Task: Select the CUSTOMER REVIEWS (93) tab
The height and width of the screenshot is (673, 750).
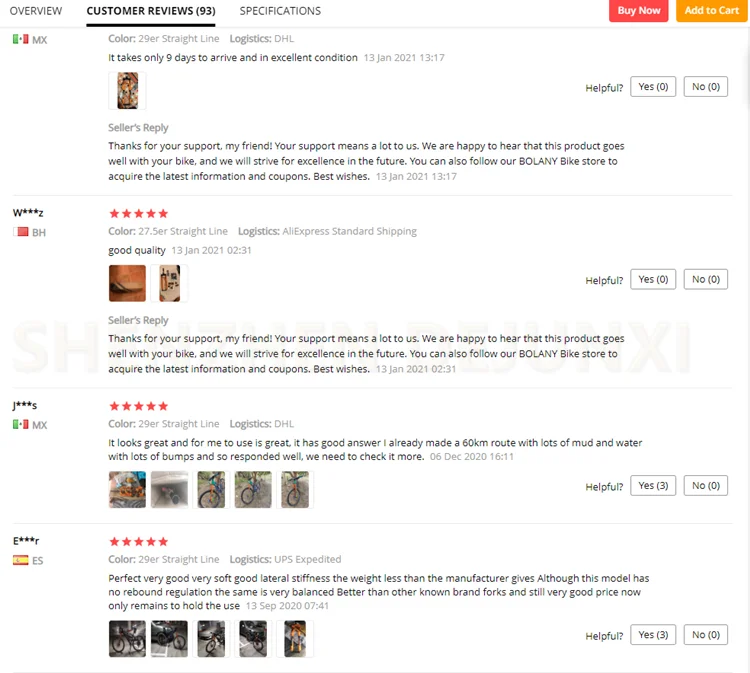Action: (151, 11)
